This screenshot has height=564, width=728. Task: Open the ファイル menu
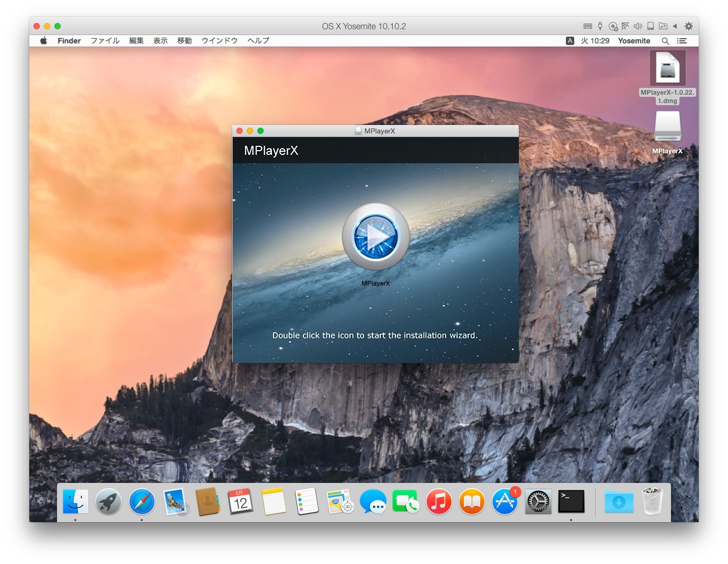[x=105, y=41]
